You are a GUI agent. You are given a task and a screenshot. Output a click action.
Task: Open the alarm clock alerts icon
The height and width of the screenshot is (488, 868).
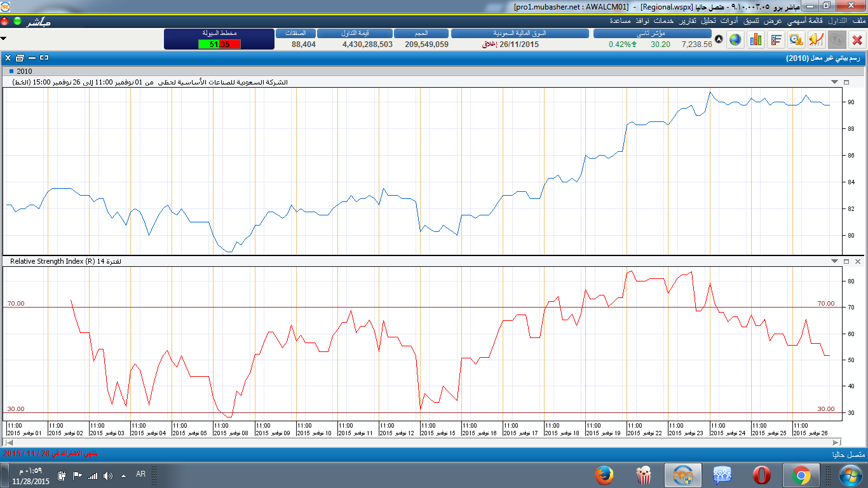796,39
